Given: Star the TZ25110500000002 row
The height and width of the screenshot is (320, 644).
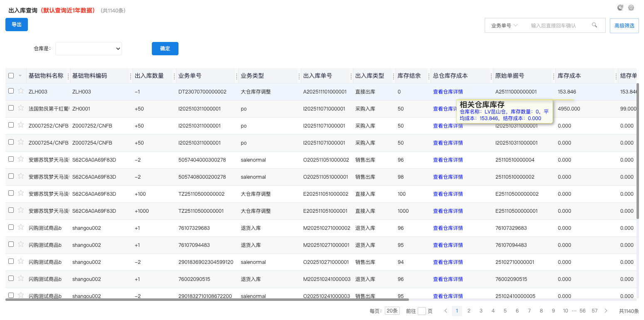Looking at the screenshot, I should click(x=21, y=193).
